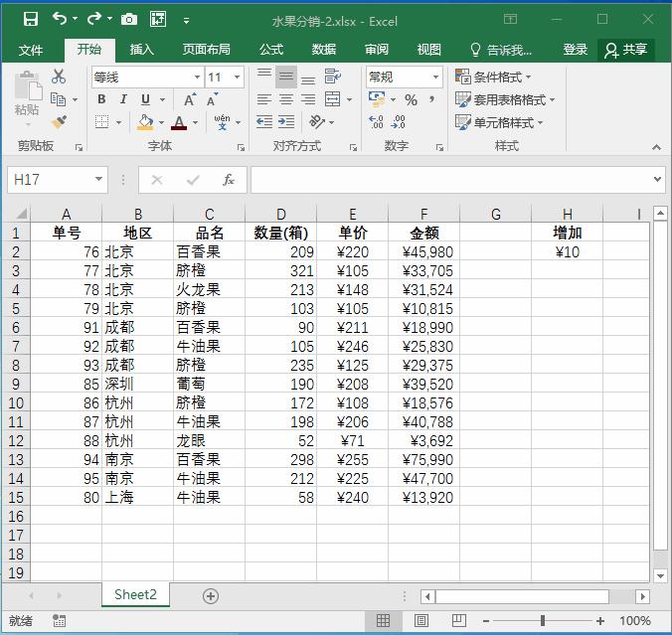Switch to the 数据 Data tab
Viewport: 672px width, 635px height.
point(323,50)
